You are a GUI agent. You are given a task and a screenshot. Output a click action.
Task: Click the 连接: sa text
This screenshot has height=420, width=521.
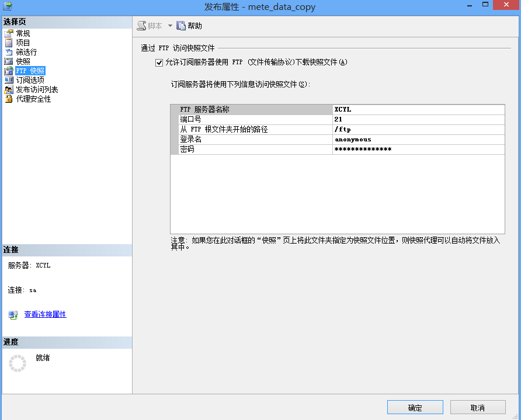click(22, 290)
